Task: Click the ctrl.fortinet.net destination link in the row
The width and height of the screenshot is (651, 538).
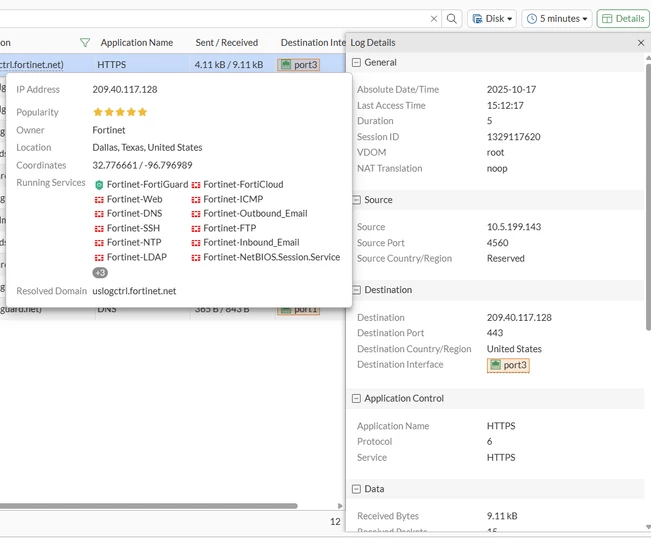Action: click(x=32, y=65)
